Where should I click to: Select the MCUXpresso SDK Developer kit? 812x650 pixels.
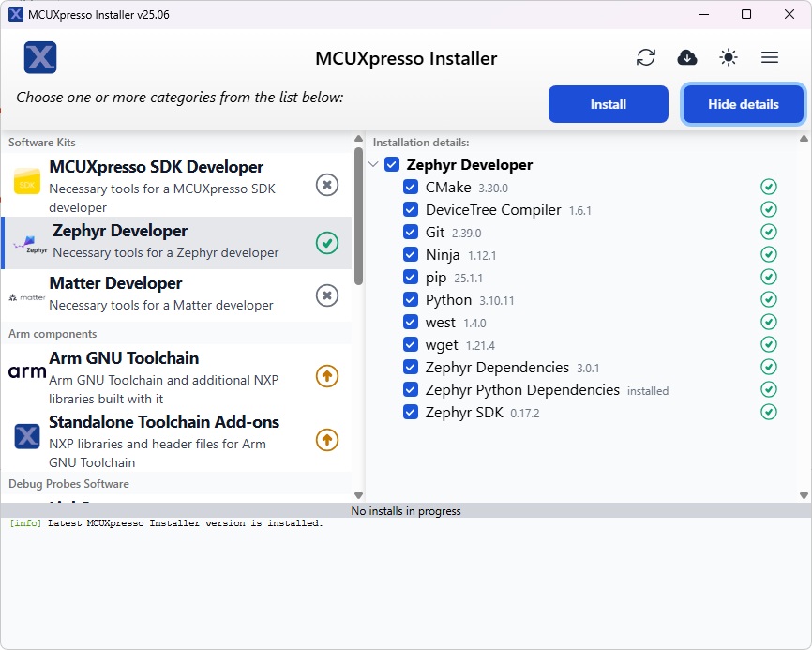[176, 185]
